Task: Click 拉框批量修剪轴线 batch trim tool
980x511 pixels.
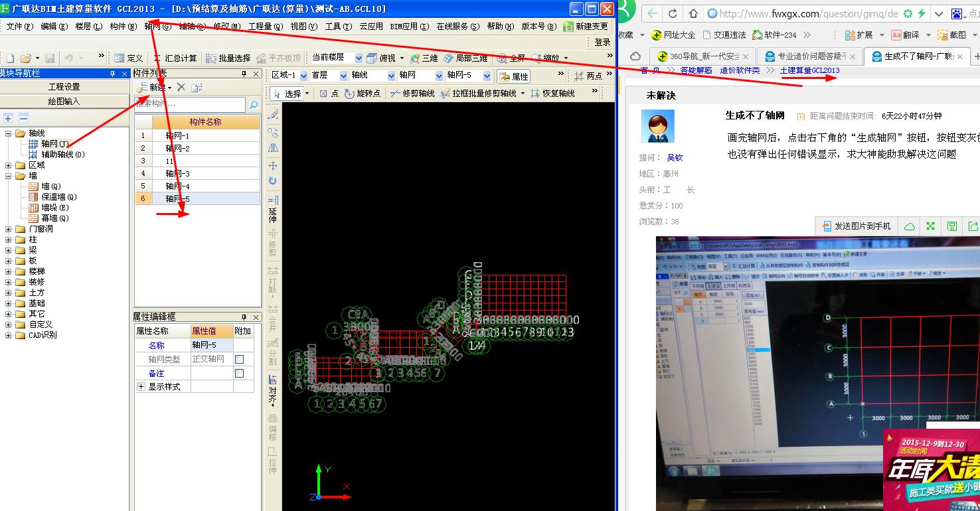Action: point(478,94)
